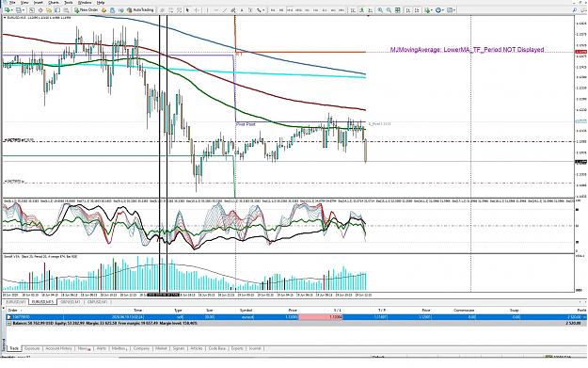
Task: Select the H4 timeframe button
Action: click(315, 10)
